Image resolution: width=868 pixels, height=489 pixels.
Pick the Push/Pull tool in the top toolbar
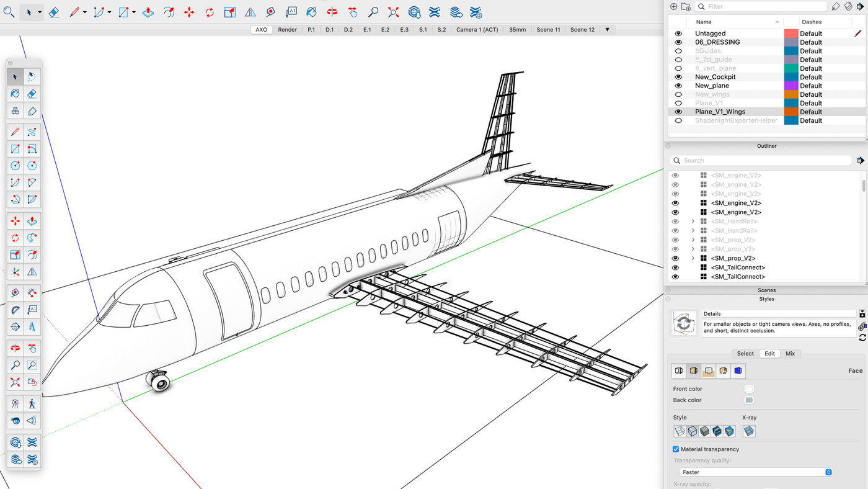click(148, 12)
